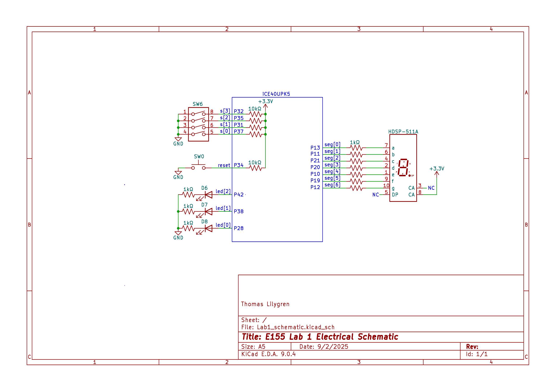Click the iCE40UPK5 component label
The height and width of the screenshot is (392, 556).
(x=276, y=94)
